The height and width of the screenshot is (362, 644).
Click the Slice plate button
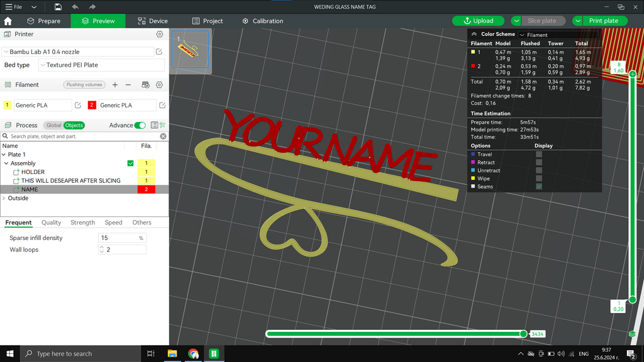(543, 21)
